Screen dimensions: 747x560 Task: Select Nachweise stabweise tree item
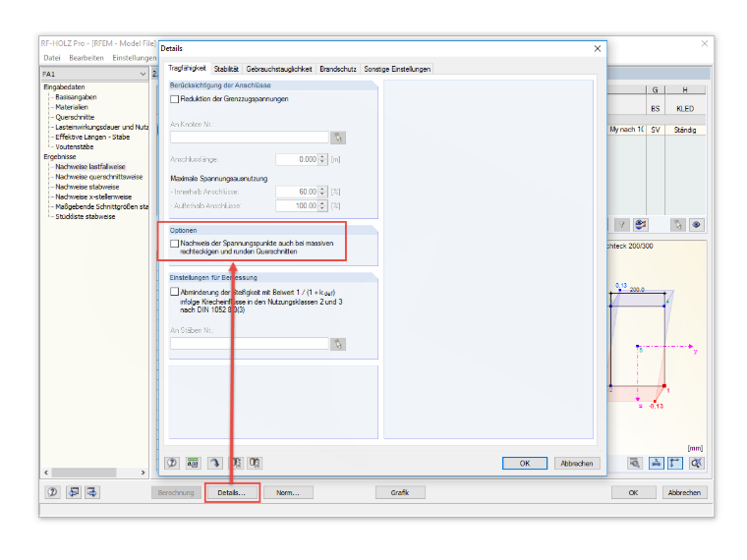[x=87, y=187]
